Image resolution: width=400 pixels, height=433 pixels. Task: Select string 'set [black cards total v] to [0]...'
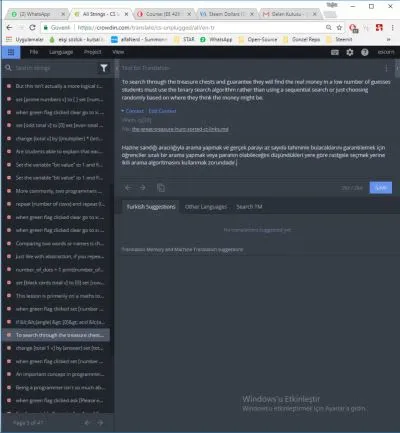coord(56,282)
